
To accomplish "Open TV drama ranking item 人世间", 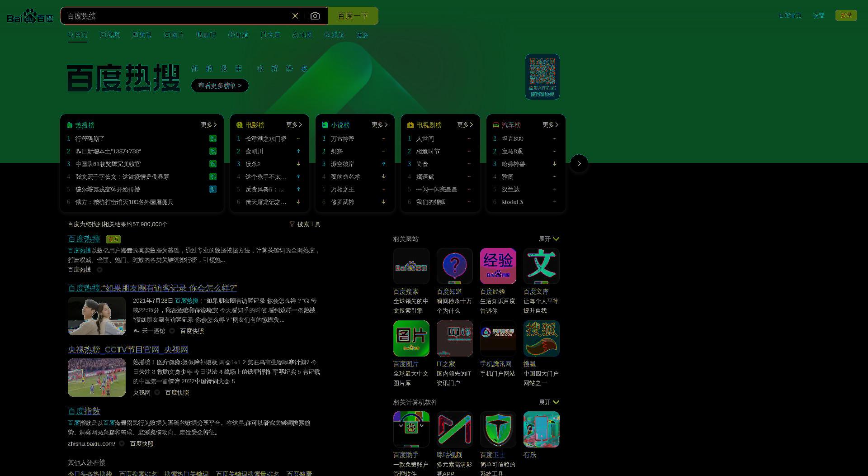I will [x=425, y=138].
